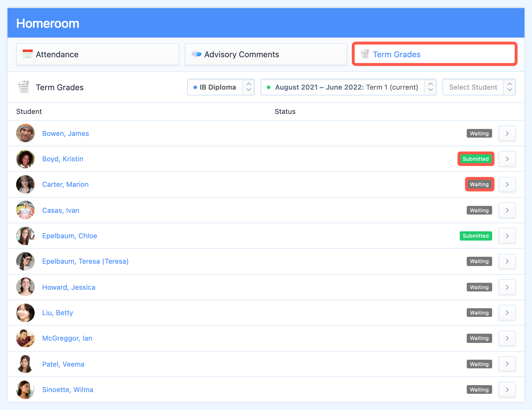Click the chevron arrow for Sinoette, Wilma
The height and width of the screenshot is (410, 532).
(507, 389)
